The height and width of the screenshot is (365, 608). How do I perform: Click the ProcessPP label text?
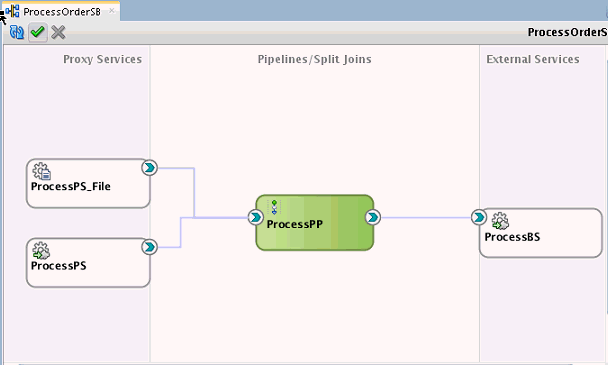pos(294,224)
